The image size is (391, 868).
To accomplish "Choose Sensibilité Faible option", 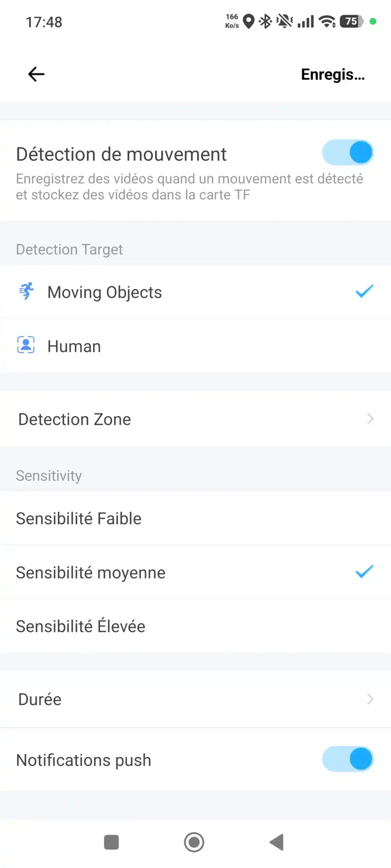I will click(x=79, y=519).
